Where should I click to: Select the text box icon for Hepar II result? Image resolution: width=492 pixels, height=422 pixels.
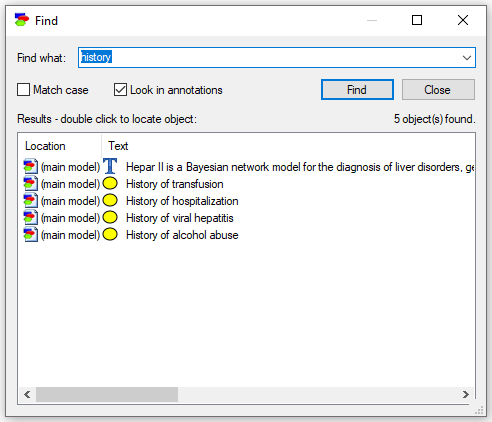[110, 166]
